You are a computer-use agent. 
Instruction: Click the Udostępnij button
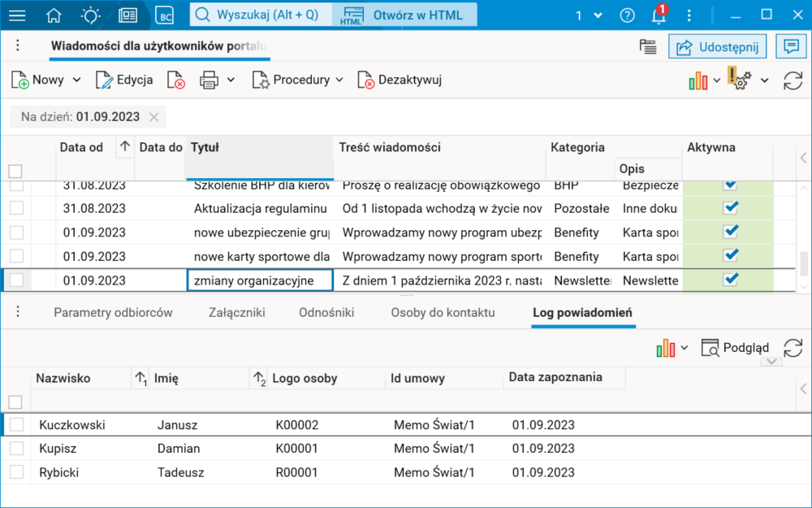pyautogui.click(x=717, y=46)
